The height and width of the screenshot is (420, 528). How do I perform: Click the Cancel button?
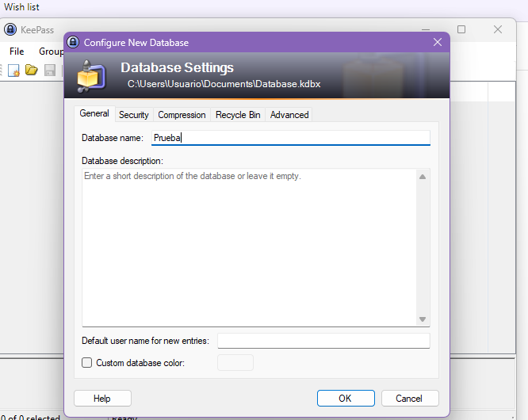[410, 399]
